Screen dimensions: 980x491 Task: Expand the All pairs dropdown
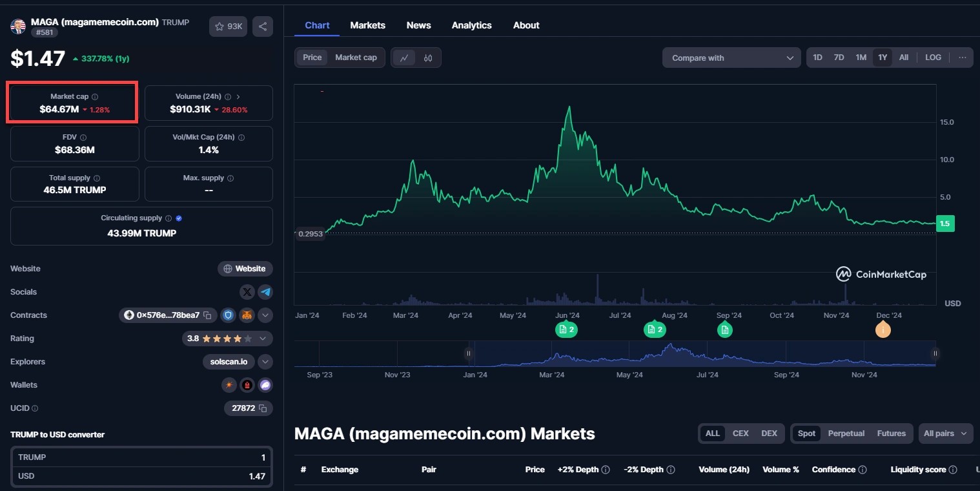945,434
